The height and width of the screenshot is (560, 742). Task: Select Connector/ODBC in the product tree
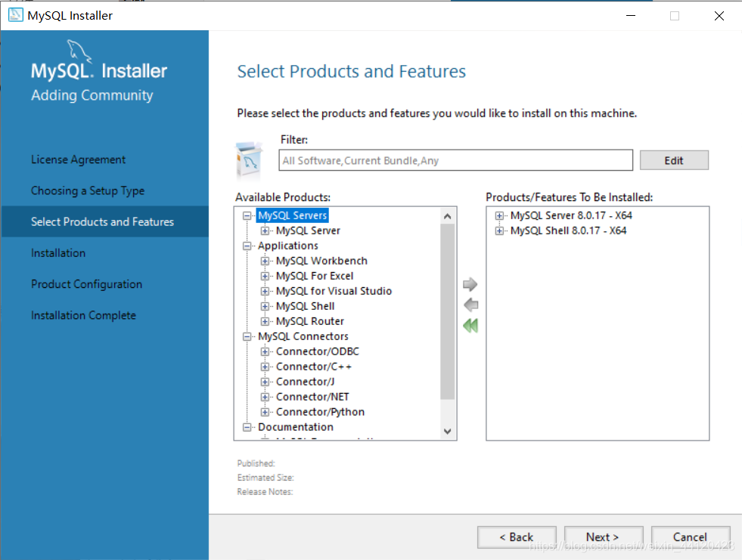point(318,352)
